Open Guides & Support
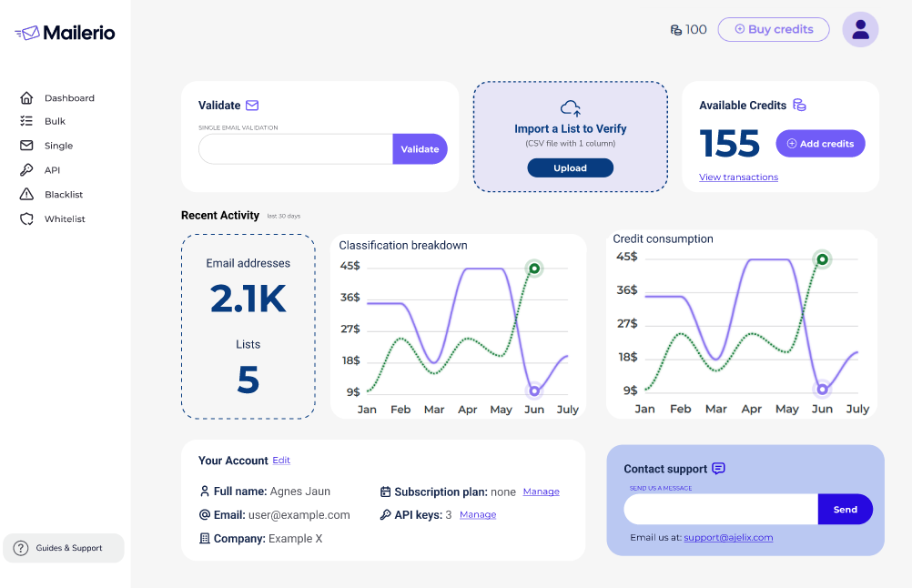The height and width of the screenshot is (588, 912). point(64,548)
